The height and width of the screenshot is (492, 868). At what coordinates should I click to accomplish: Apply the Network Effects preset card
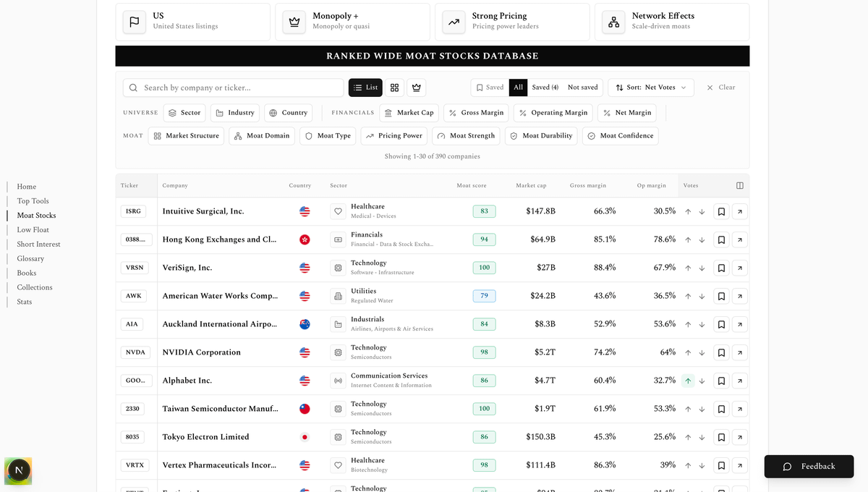[x=672, y=22]
